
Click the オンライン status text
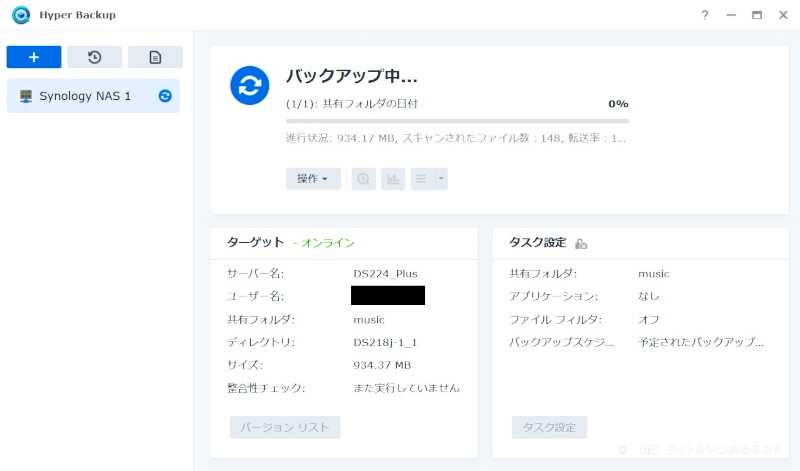(328, 243)
